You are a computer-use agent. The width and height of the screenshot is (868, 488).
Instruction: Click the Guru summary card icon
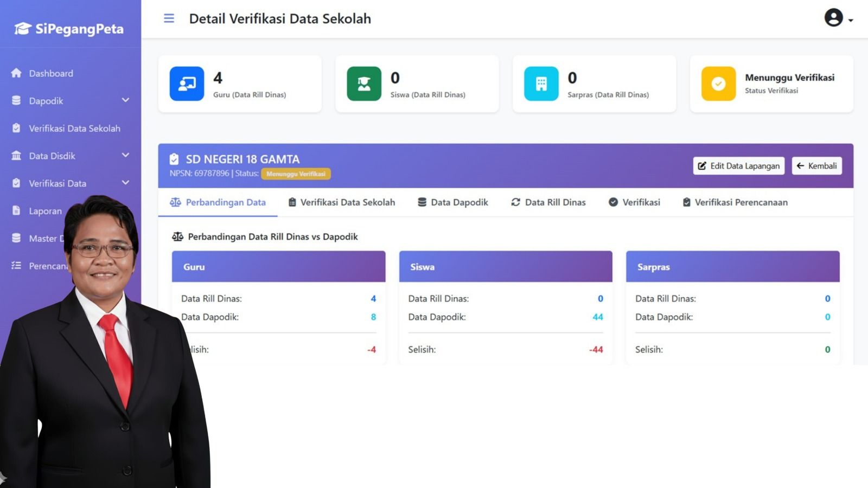click(186, 84)
